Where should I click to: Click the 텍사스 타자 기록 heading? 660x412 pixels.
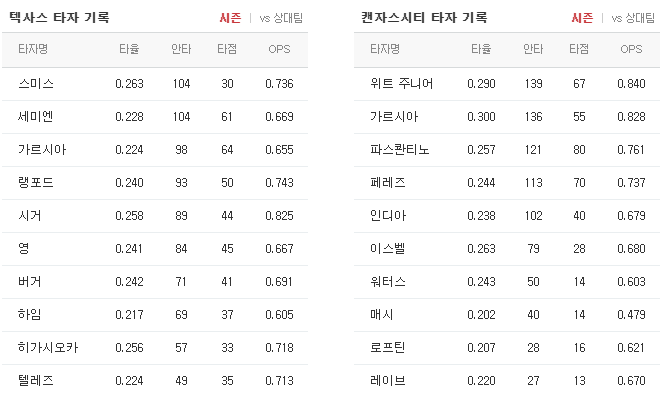click(59, 18)
